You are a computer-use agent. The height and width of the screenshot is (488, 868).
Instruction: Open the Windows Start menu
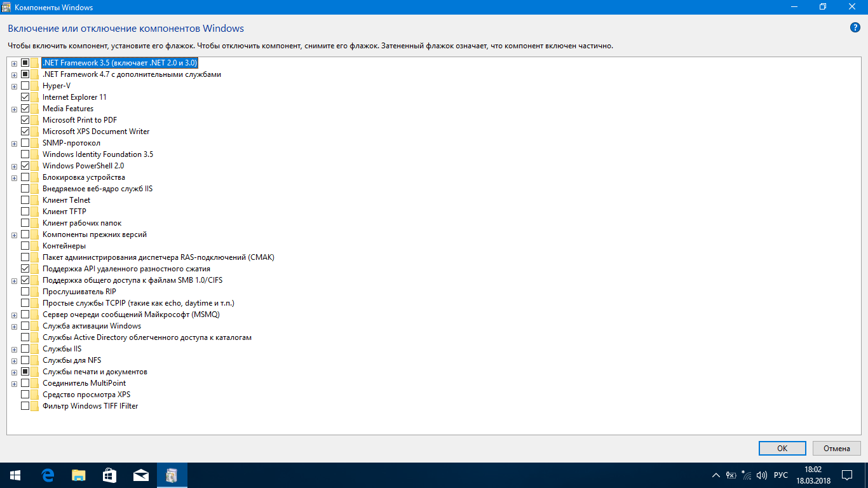[x=15, y=475]
